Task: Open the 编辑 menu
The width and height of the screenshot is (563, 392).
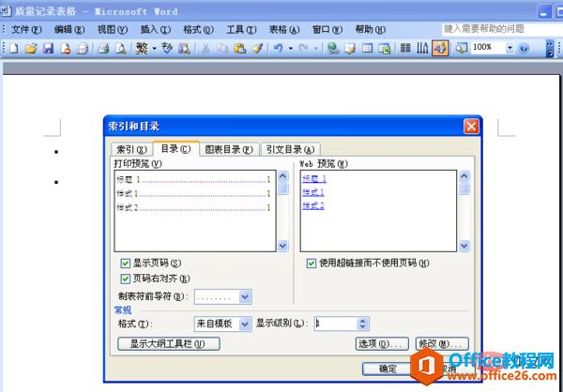Action: [x=69, y=29]
